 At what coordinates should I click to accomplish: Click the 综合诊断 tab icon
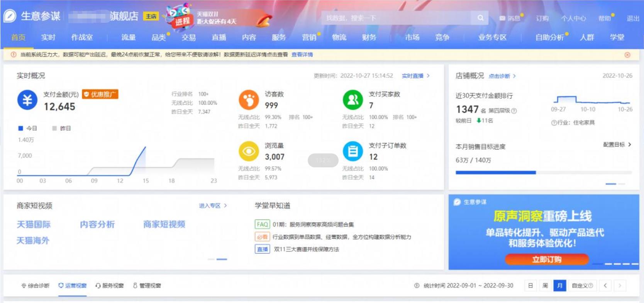(24, 286)
